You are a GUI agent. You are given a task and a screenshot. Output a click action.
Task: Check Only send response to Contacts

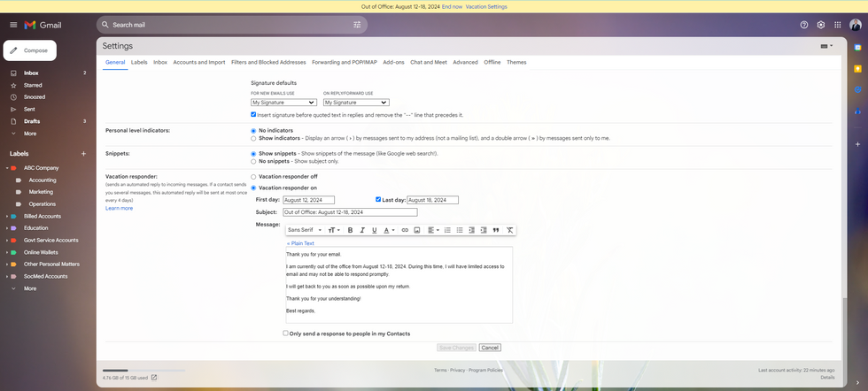[x=285, y=333]
